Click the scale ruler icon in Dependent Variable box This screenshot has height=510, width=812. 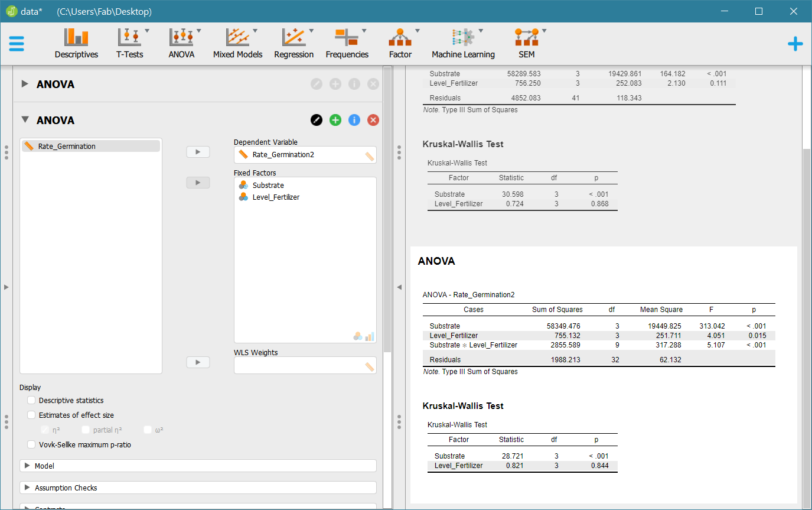tap(369, 157)
